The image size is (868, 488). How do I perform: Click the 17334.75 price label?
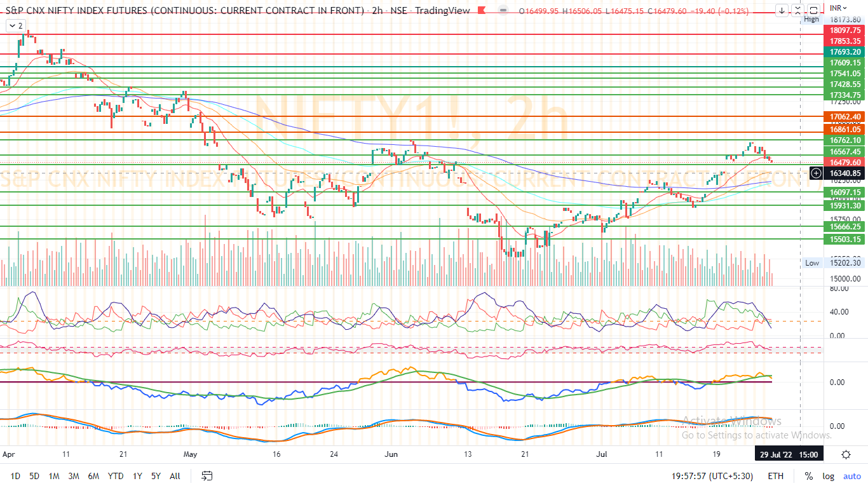(x=845, y=95)
